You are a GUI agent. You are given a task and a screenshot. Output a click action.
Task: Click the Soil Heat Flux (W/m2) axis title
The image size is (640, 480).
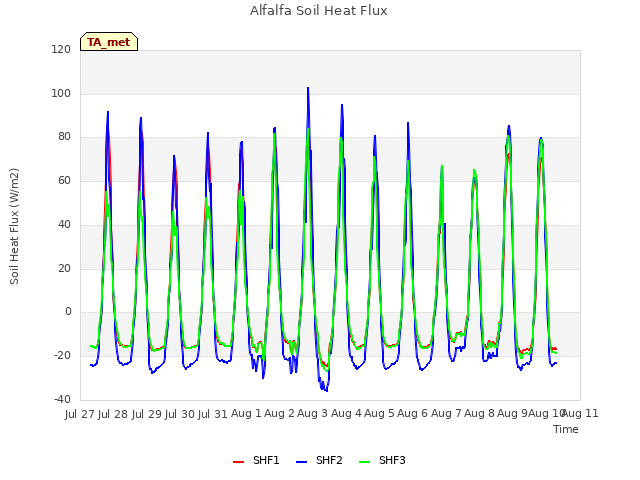(x=14, y=226)
